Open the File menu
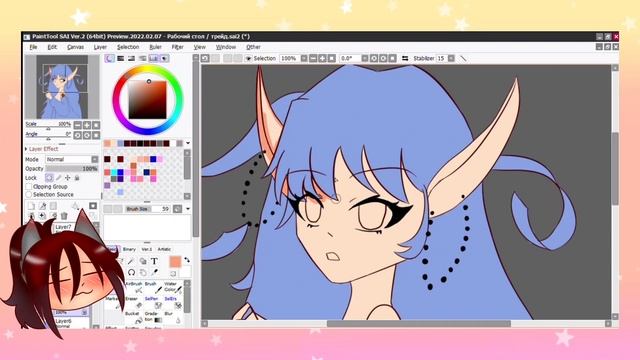This screenshot has height=360, width=640. click(33, 47)
